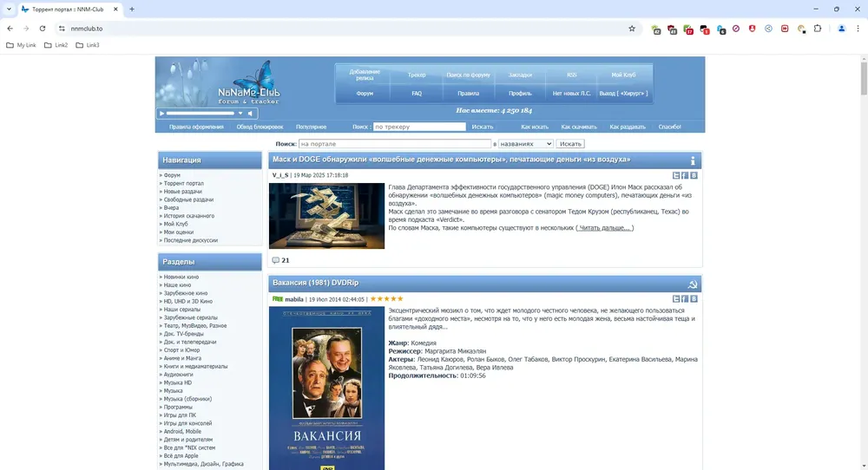Share the Вакансия post via VK icon
This screenshot has height=470, width=868.
694,298
